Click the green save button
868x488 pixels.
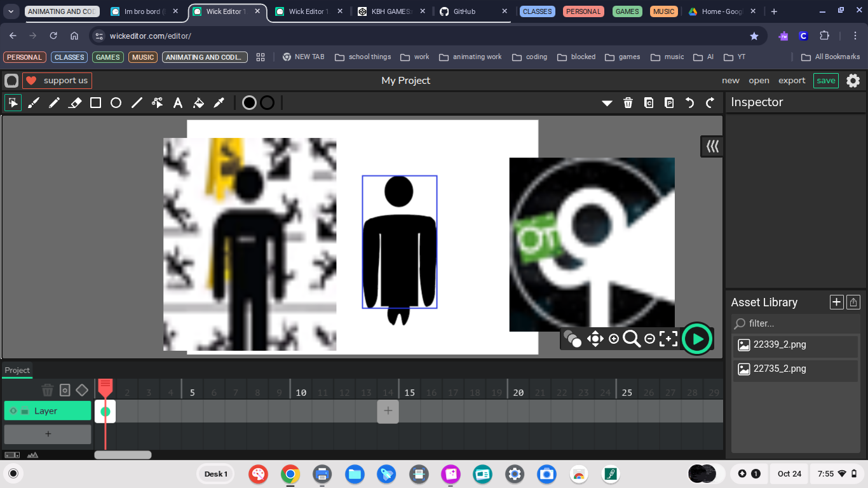pos(826,81)
